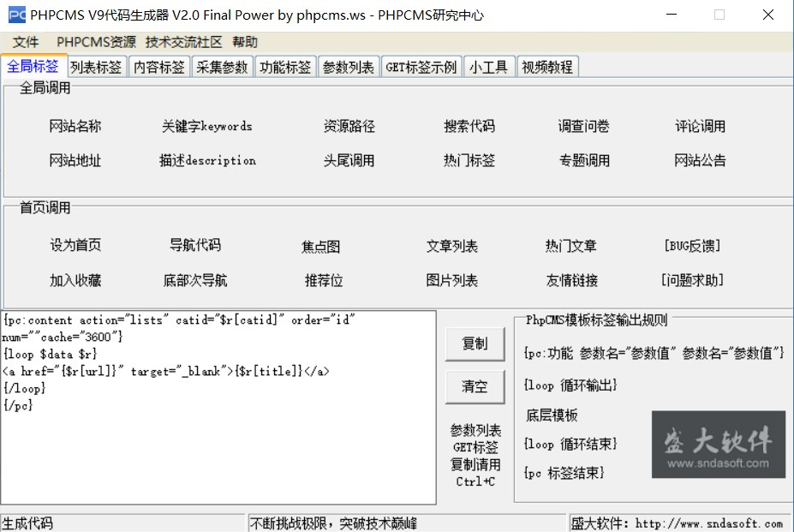Open the [BUG反馈] link
Screen dimensions: 794x532
pyautogui.click(x=692, y=246)
